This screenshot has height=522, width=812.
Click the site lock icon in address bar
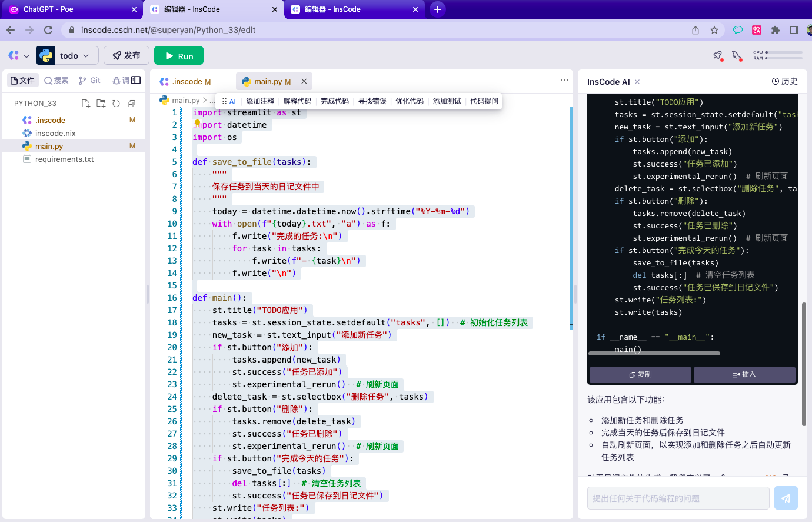(x=71, y=30)
